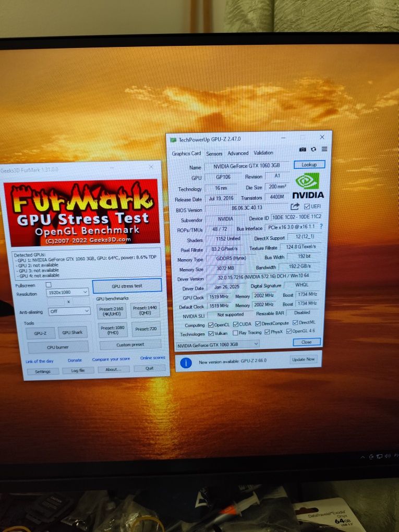Toggle DirectML checkbox
This screenshot has width=399, height=532.
coord(295,323)
